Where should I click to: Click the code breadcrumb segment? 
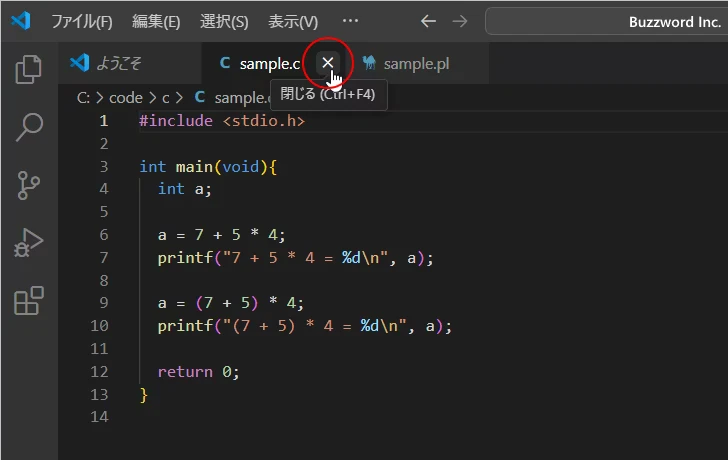(126, 97)
